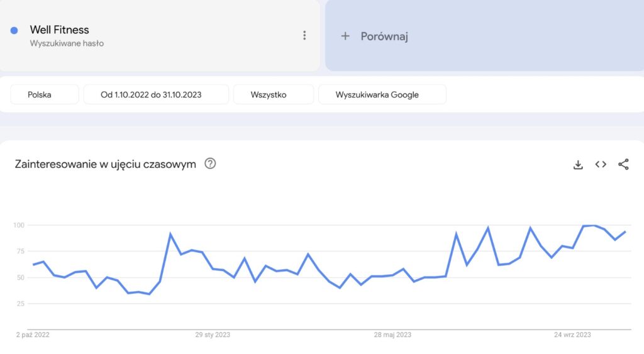Open help for Zainteresowanie w ujęciu czasowym

click(210, 163)
